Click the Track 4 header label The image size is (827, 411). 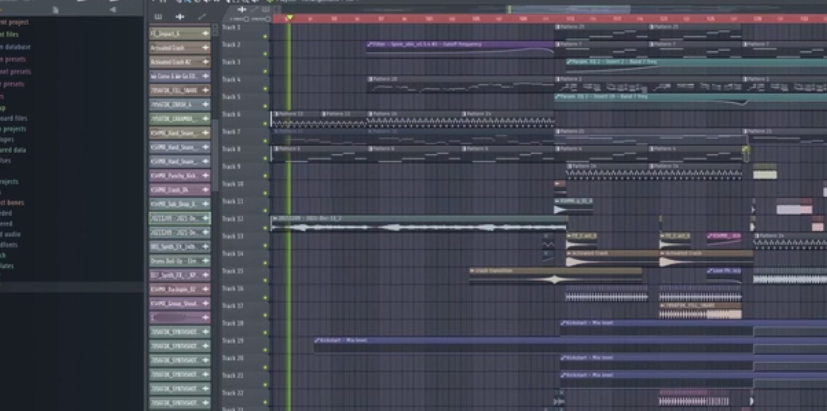[x=232, y=79]
